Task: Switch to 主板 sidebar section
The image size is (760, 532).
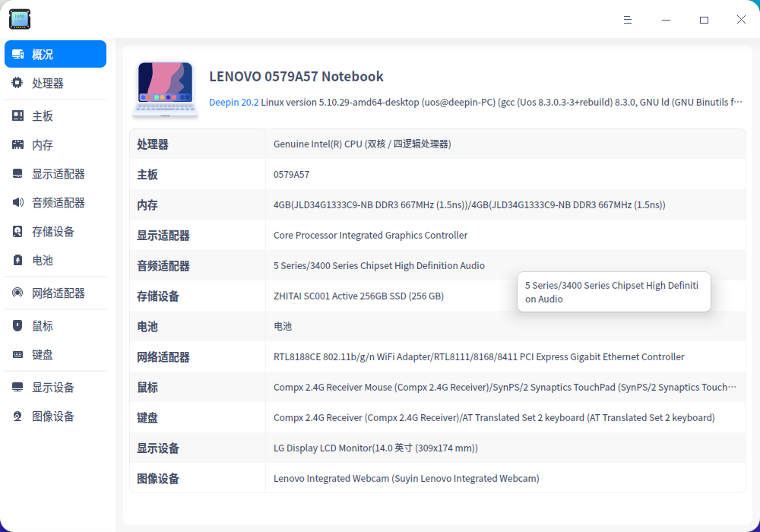Action: (42, 116)
